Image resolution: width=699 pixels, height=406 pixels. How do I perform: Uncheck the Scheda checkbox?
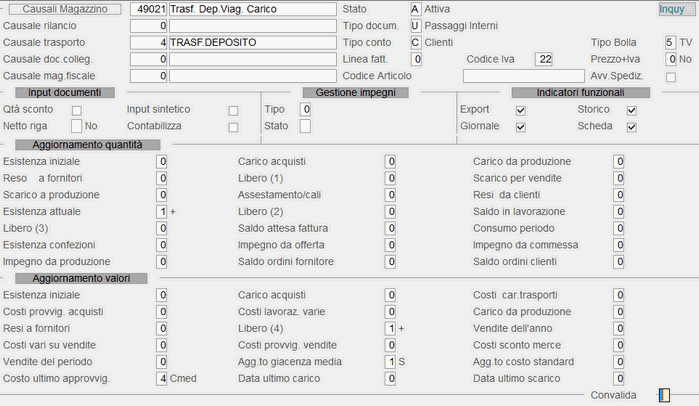pyautogui.click(x=631, y=127)
